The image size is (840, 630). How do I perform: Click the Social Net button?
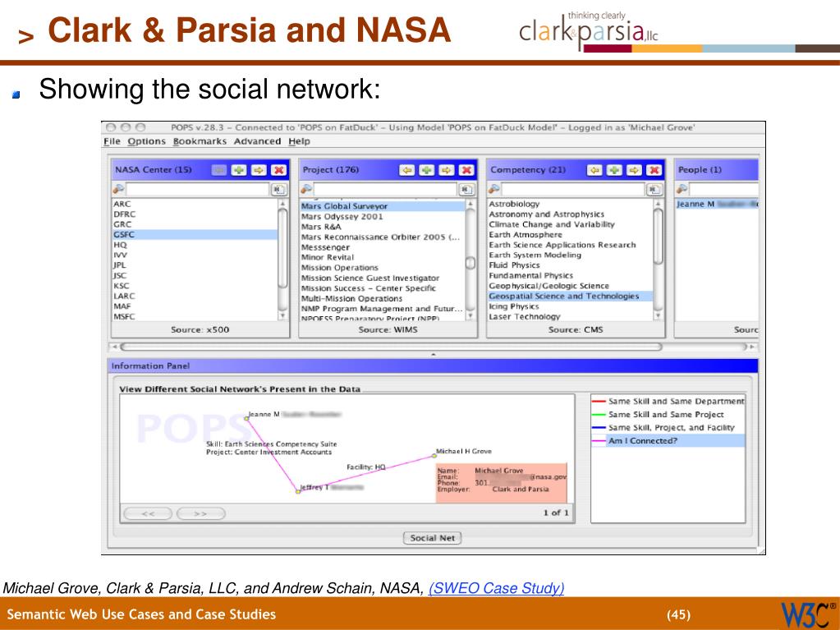[x=433, y=538]
